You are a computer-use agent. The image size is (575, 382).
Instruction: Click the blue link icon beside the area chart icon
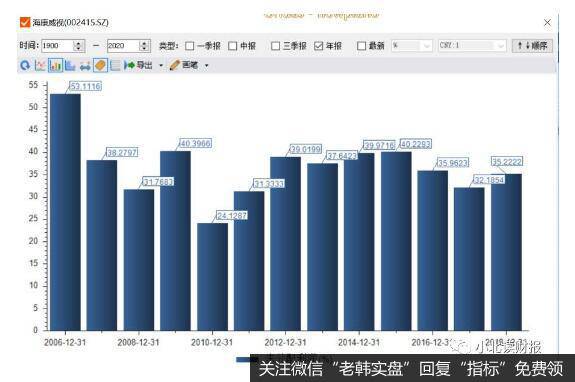[85, 66]
